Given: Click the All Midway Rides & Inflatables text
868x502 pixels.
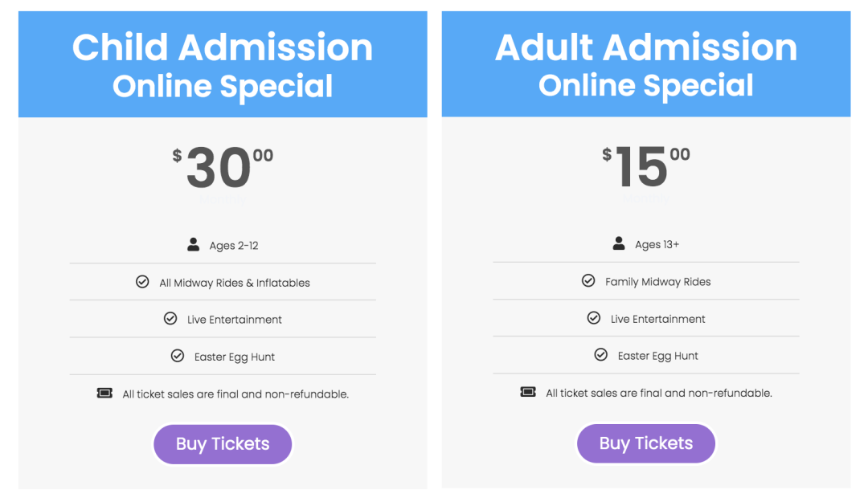Looking at the screenshot, I should [235, 283].
